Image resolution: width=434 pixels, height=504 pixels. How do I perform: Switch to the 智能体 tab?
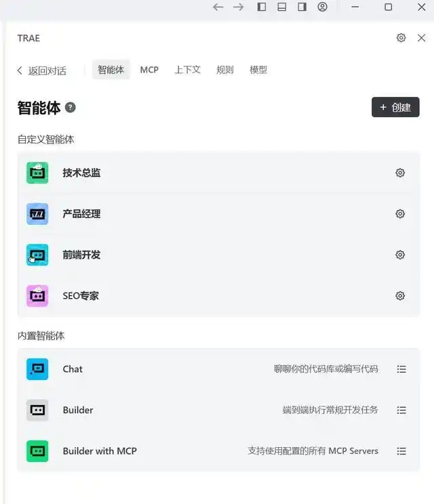pyautogui.click(x=111, y=69)
